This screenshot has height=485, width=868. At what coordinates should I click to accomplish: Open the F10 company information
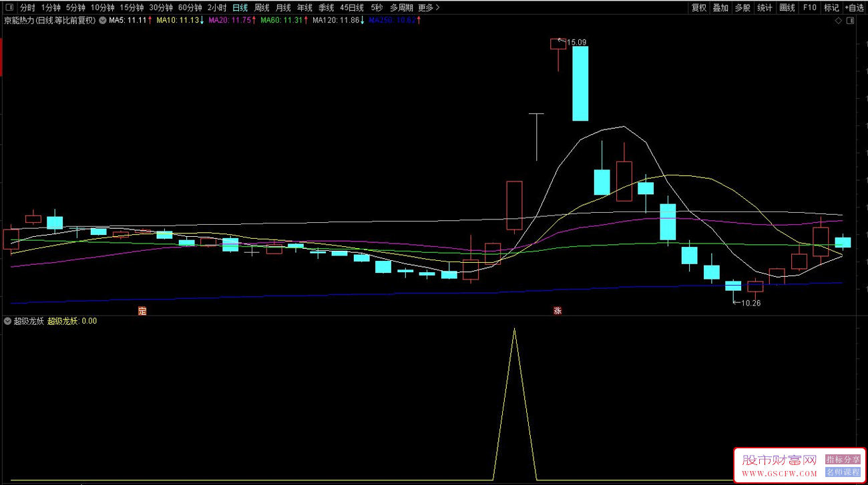[x=809, y=8]
